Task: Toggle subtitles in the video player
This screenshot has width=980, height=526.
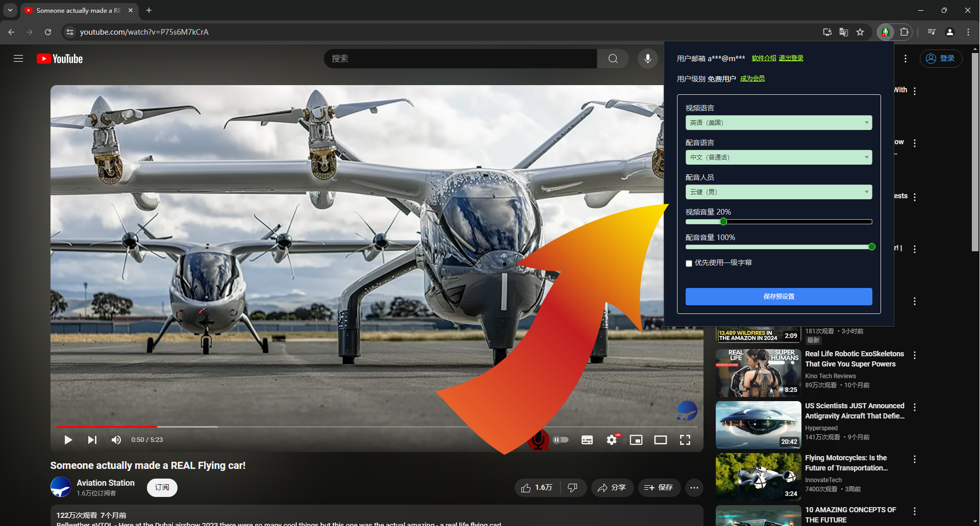Action: pos(587,440)
